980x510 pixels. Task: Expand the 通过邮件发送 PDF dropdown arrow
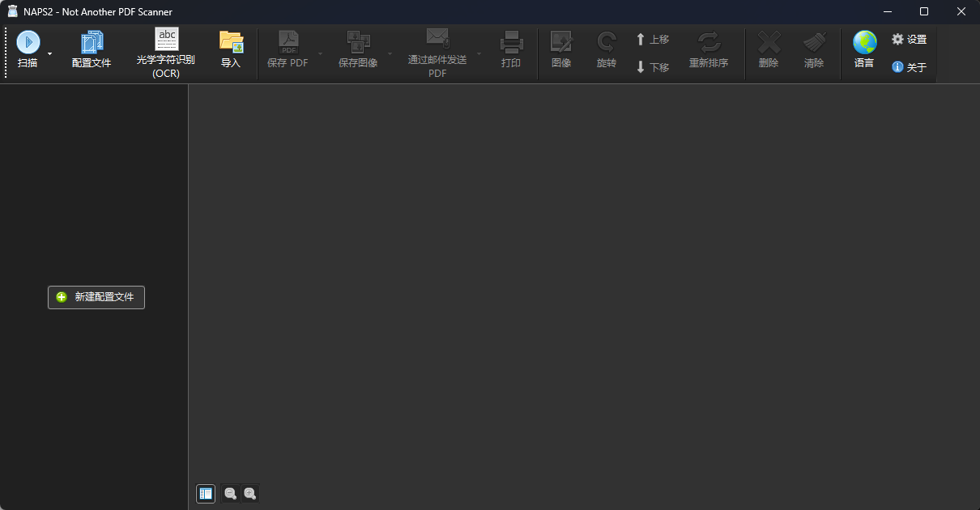(x=479, y=53)
